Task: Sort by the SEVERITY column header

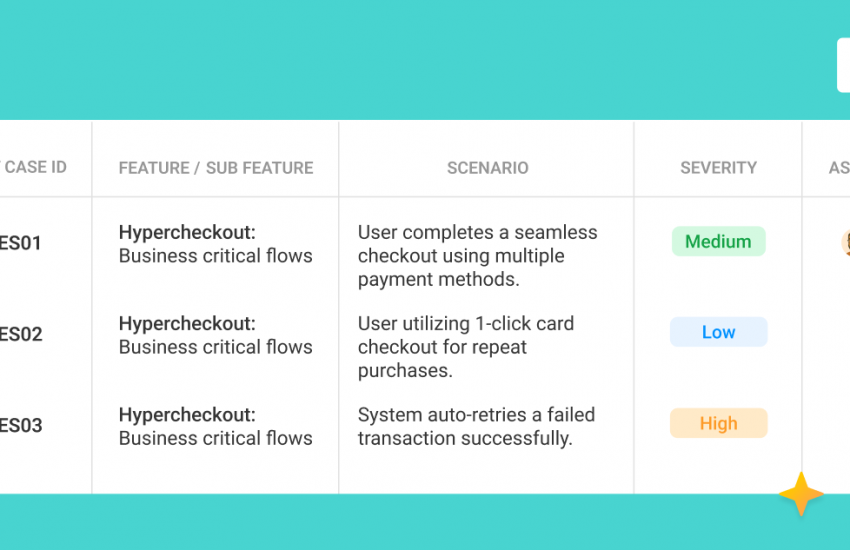Action: click(x=718, y=168)
